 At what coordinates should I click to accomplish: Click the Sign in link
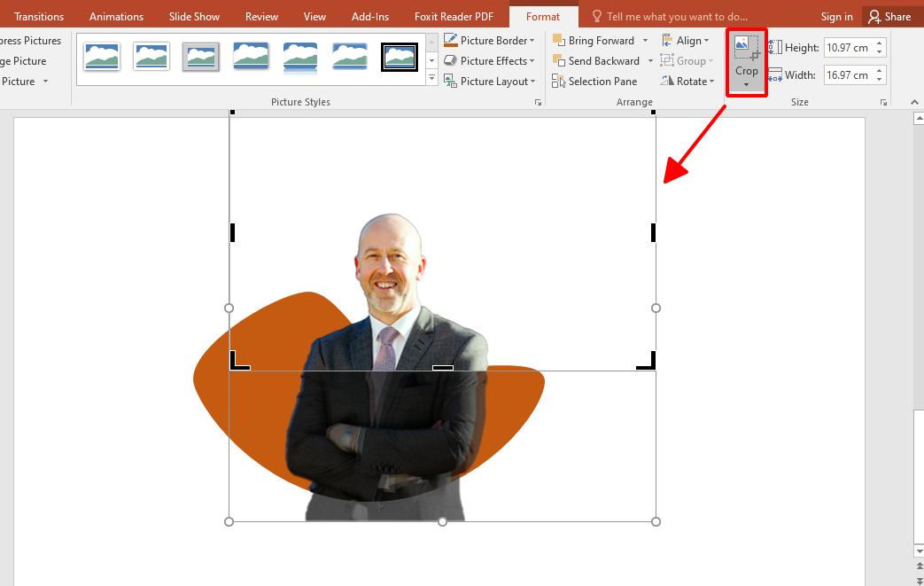tap(836, 15)
